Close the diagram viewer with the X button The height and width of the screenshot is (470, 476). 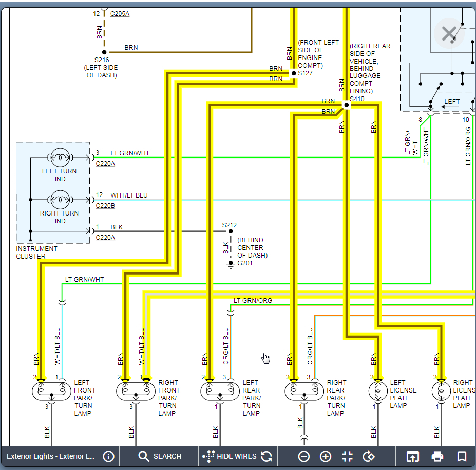449,34
